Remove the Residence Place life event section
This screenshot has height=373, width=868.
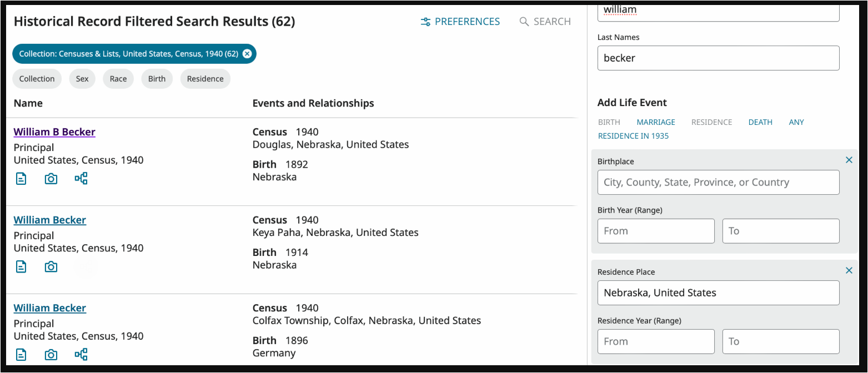pos(849,271)
